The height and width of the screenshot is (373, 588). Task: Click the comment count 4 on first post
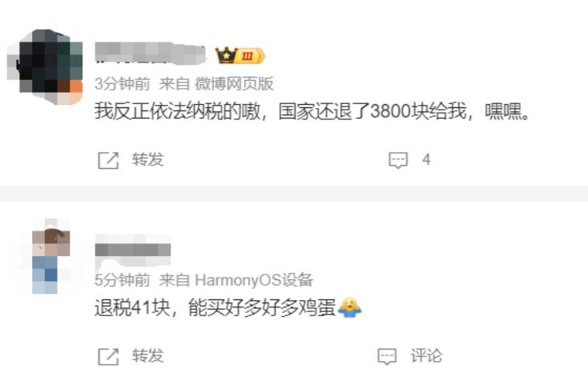click(426, 160)
